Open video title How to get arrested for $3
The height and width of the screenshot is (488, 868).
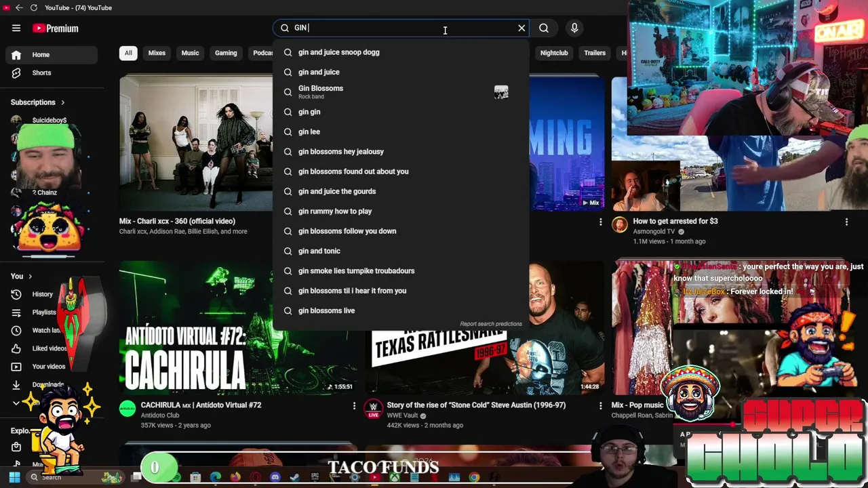click(x=675, y=221)
